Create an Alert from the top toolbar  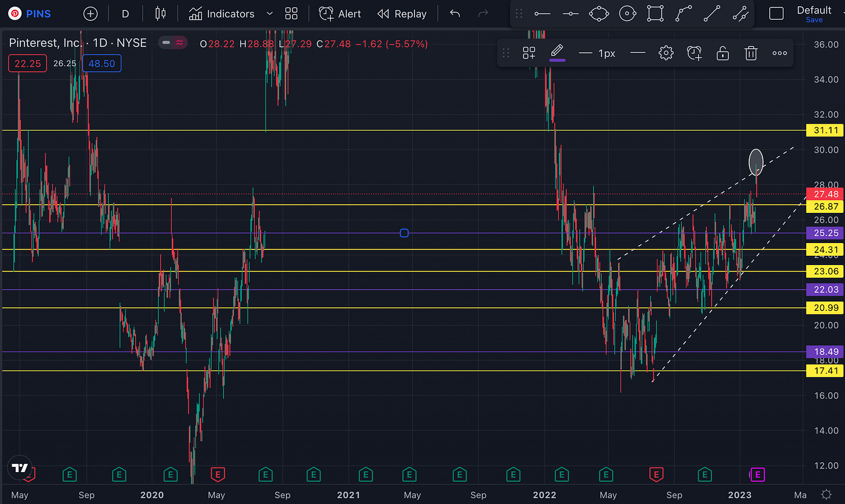point(340,13)
